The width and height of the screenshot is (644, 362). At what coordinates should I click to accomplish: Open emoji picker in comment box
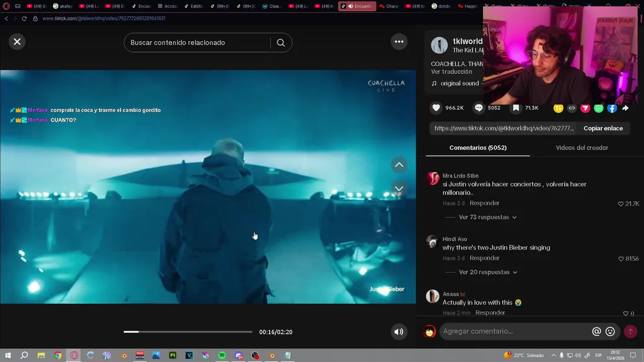click(610, 331)
